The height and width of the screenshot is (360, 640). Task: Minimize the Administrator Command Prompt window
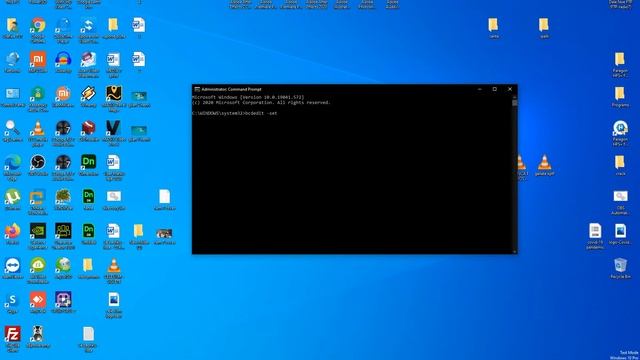(480, 89)
